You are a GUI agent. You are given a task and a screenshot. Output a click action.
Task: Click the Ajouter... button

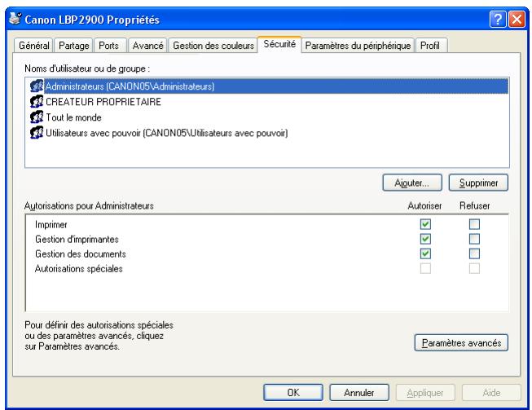[x=412, y=183]
